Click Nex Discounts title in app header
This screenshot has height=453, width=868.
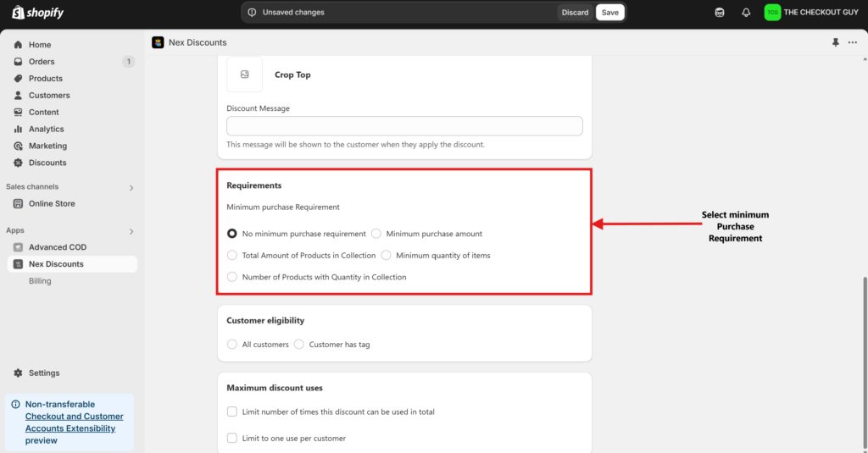pyautogui.click(x=198, y=42)
